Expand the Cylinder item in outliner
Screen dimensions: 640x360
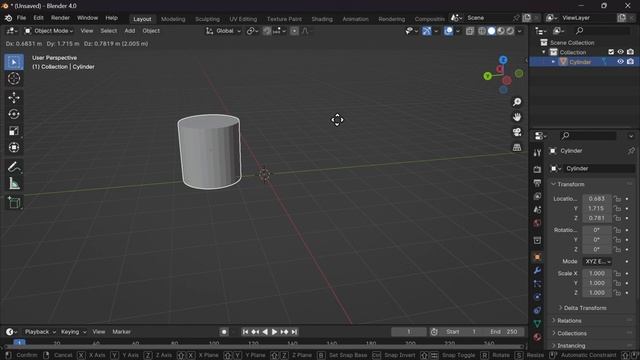point(554,62)
